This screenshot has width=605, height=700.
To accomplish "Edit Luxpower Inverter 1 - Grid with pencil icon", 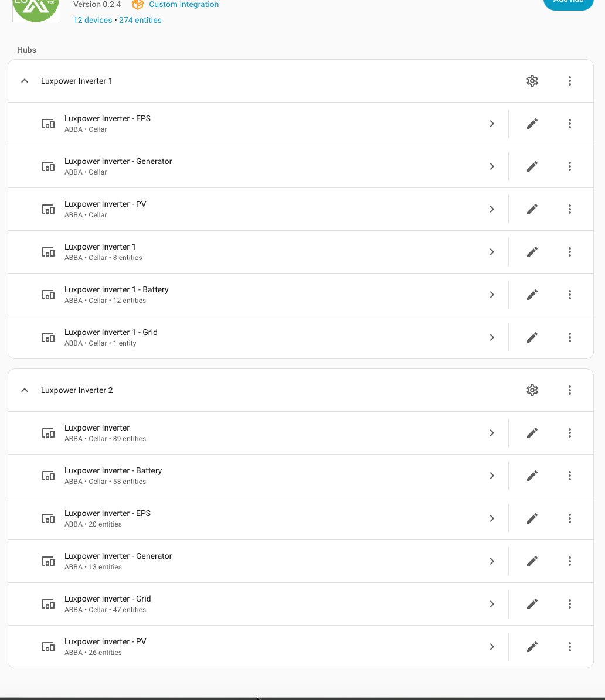I will 532,337.
